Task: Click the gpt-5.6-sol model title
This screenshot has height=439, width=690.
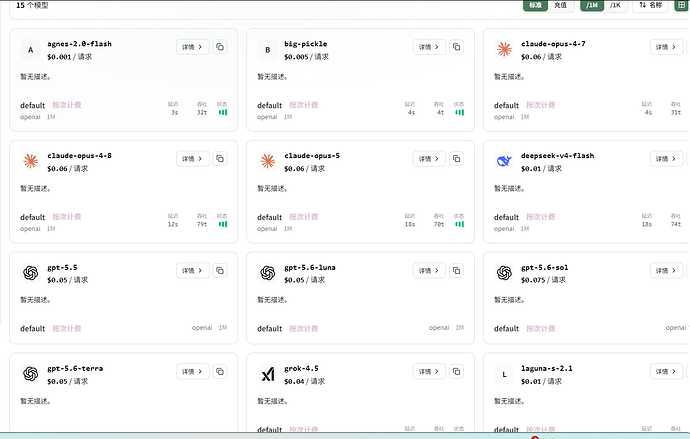Action: click(x=544, y=267)
